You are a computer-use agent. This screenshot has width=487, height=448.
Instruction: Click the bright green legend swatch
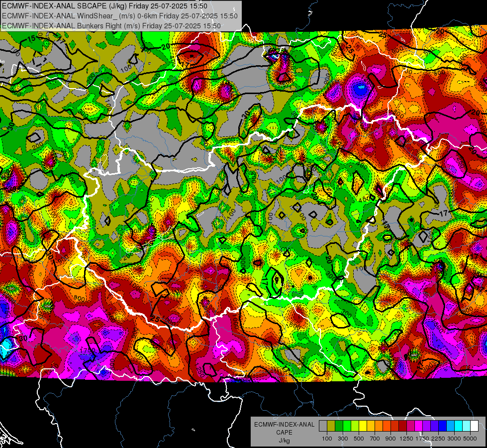tap(347, 426)
